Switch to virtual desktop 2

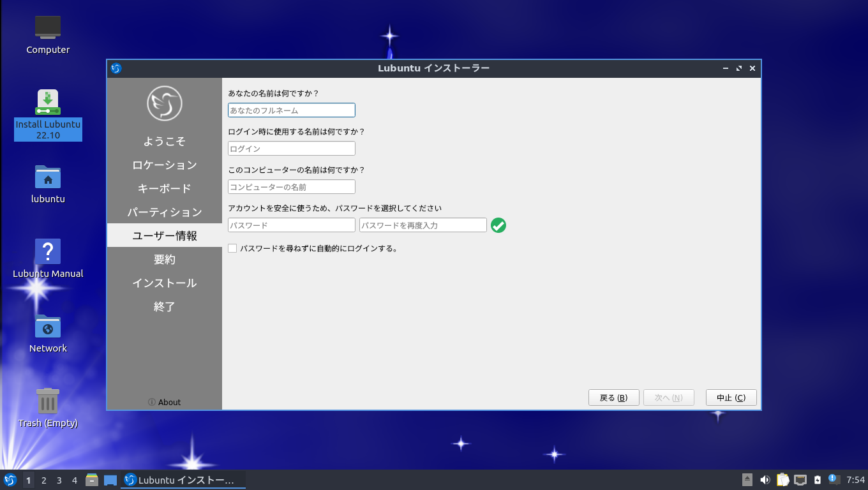click(44, 480)
